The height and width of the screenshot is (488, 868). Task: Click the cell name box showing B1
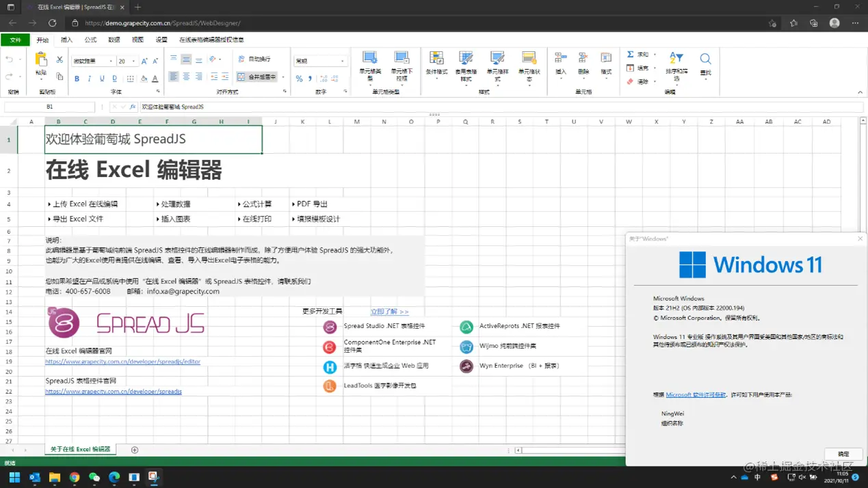pyautogui.click(x=49, y=107)
